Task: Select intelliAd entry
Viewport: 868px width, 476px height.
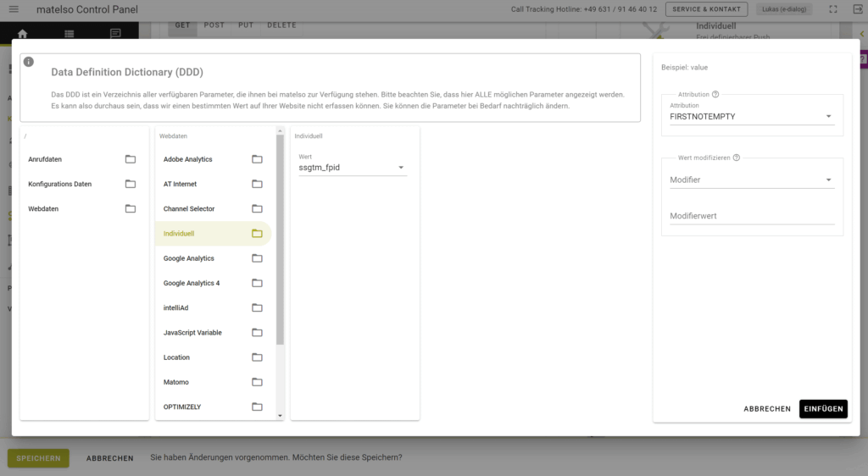Action: (x=213, y=308)
